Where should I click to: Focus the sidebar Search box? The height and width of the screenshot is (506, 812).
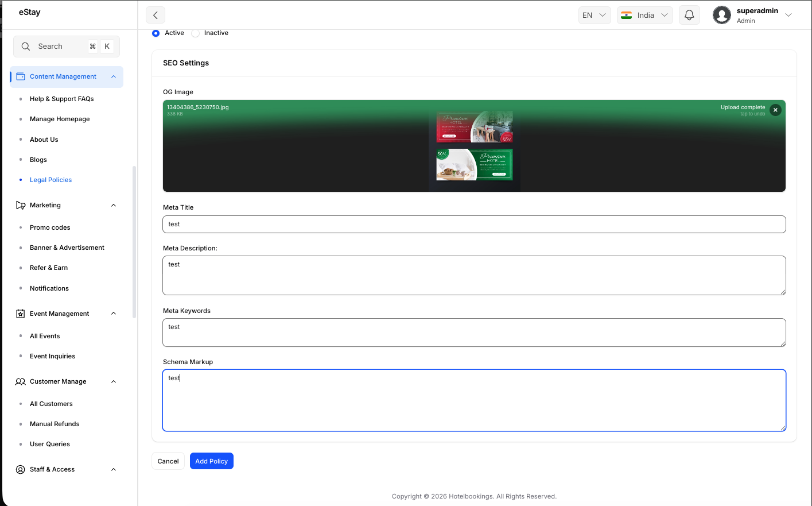point(67,47)
